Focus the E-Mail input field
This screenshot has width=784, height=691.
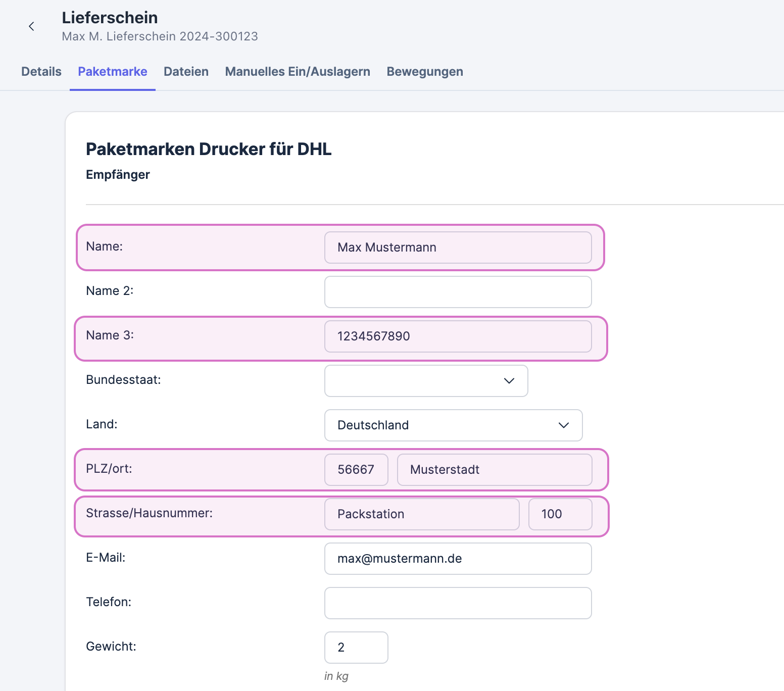pos(458,559)
